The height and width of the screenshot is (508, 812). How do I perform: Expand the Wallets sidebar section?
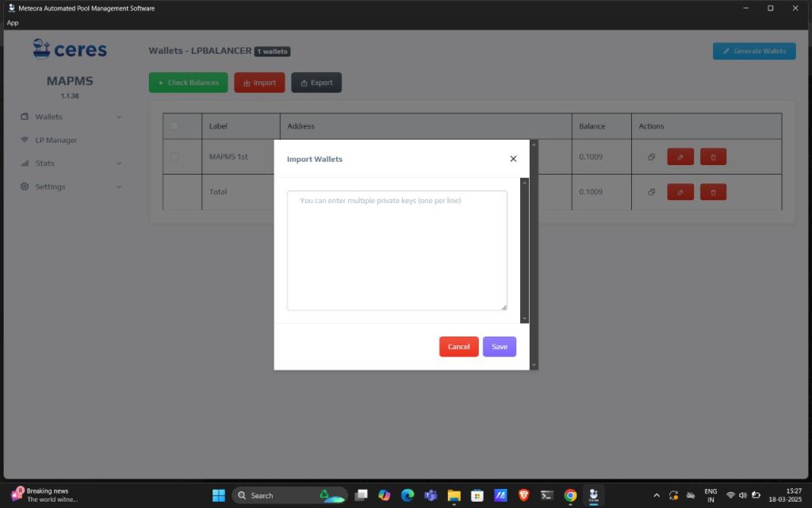coord(71,117)
